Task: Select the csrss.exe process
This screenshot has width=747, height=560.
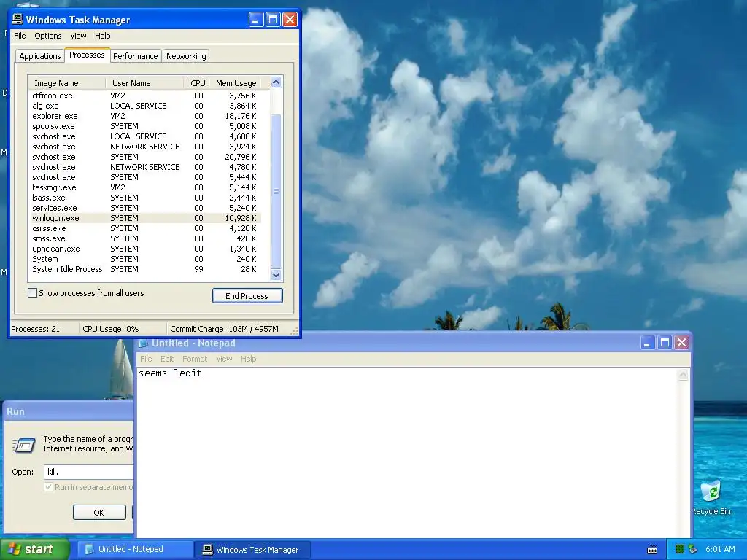Action: [x=145, y=228]
